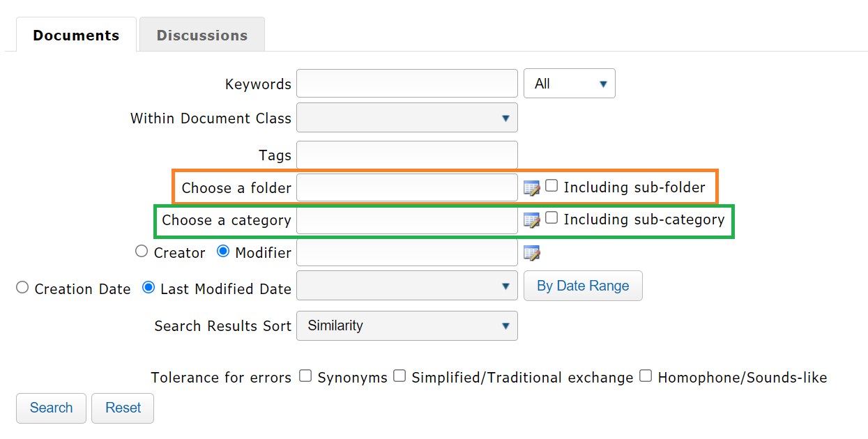Click the category picker icon beside Choose a category
The width and height of the screenshot is (868, 439).
pyautogui.click(x=532, y=220)
